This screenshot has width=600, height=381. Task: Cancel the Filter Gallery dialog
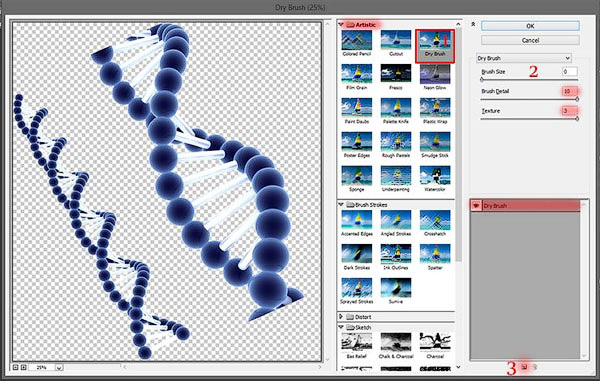point(530,40)
